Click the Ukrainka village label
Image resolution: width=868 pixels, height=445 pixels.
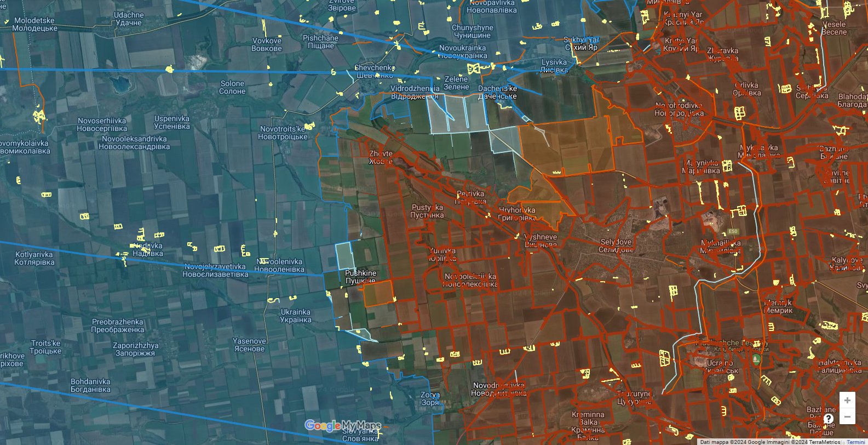296,316
